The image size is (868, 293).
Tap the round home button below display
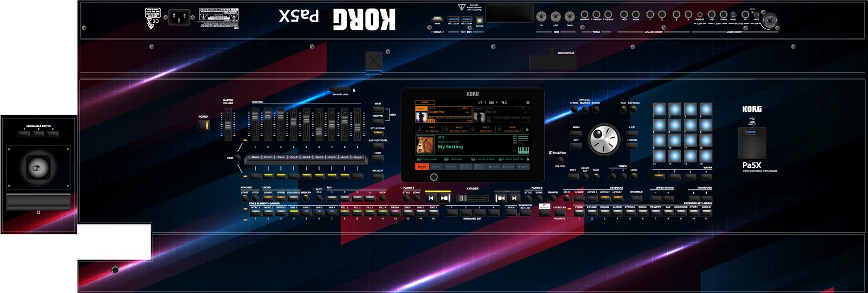click(433, 177)
